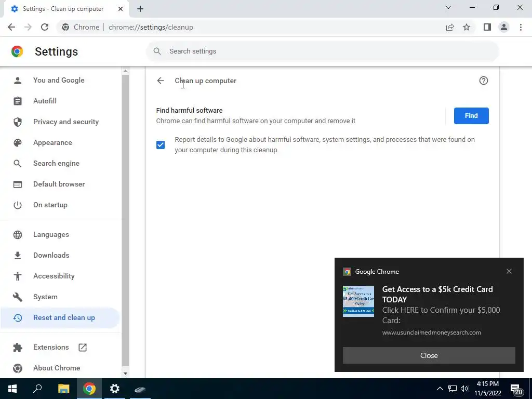Close the Settings - Clean up computer tab
532x399 pixels.
[x=121, y=9]
